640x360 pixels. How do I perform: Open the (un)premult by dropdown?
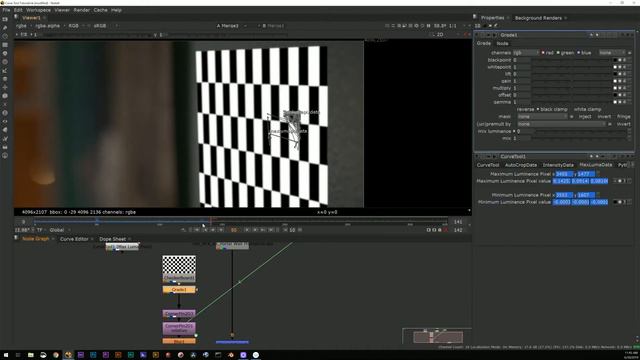click(561, 124)
